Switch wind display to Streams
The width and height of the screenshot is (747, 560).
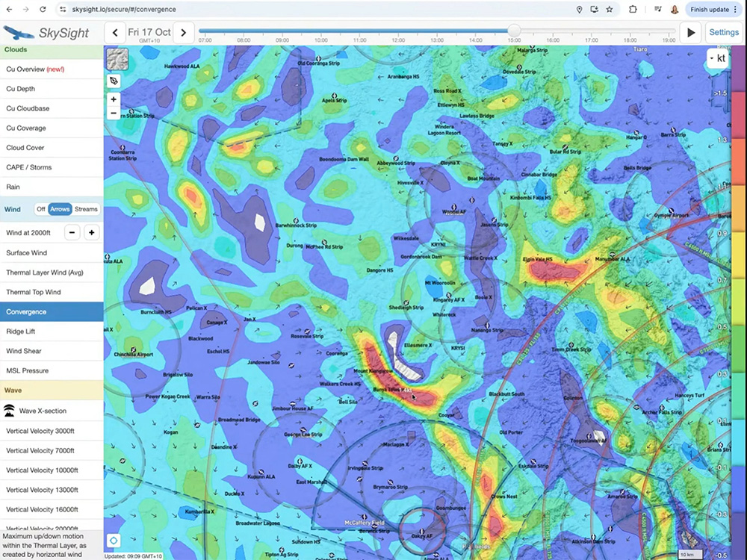coord(86,209)
